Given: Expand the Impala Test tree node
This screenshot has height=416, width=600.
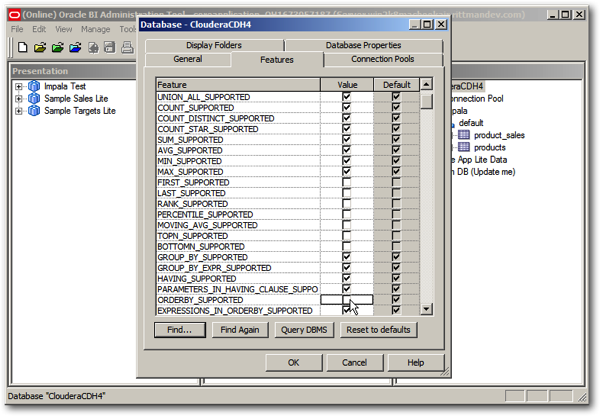Looking at the screenshot, I should 18,87.
